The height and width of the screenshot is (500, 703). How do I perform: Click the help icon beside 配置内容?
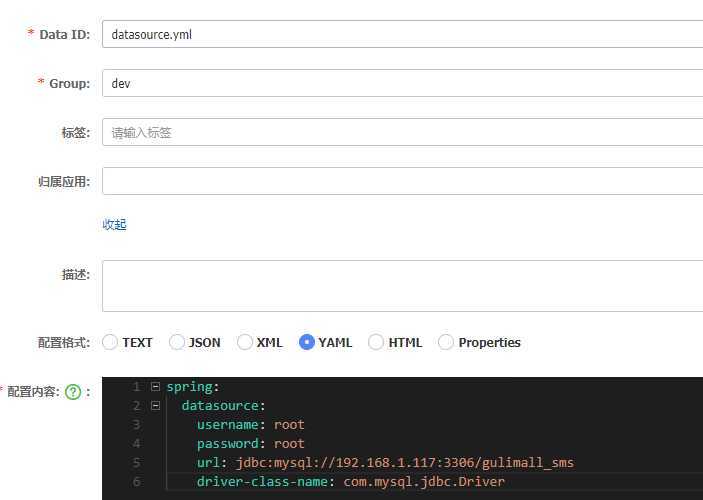click(x=73, y=392)
